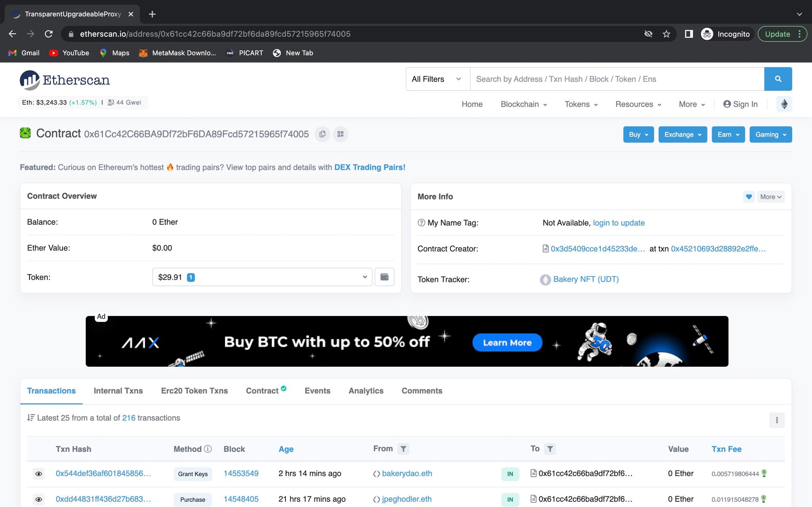Click the DEX Trading Pairs link
The height and width of the screenshot is (507, 812).
pyautogui.click(x=370, y=167)
